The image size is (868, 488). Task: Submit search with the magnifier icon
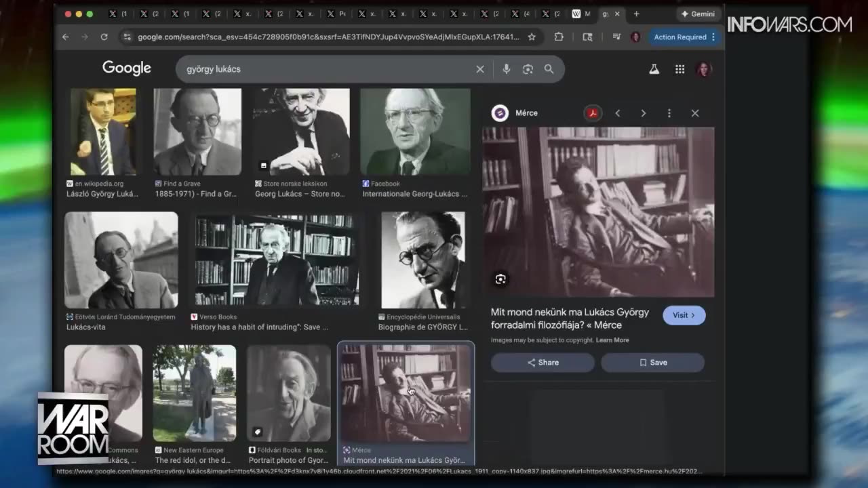click(x=549, y=69)
